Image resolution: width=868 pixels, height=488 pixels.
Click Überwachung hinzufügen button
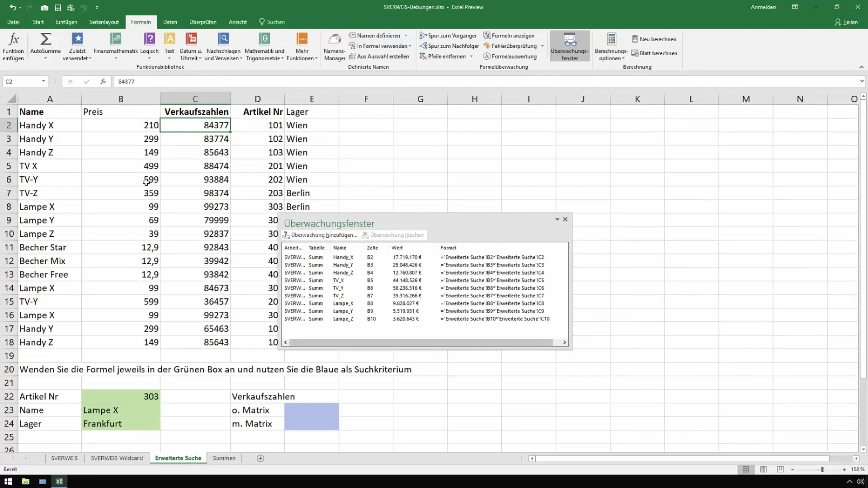[320, 235]
